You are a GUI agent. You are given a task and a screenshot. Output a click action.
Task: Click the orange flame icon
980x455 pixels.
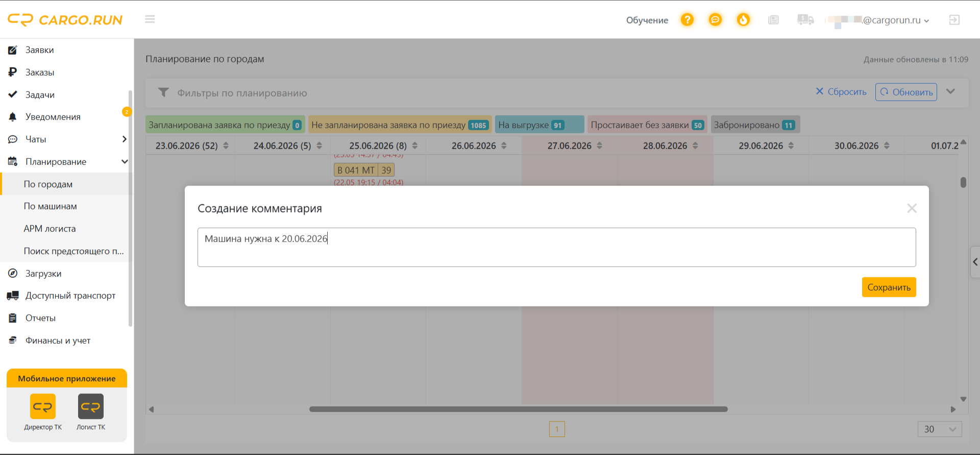point(743,20)
